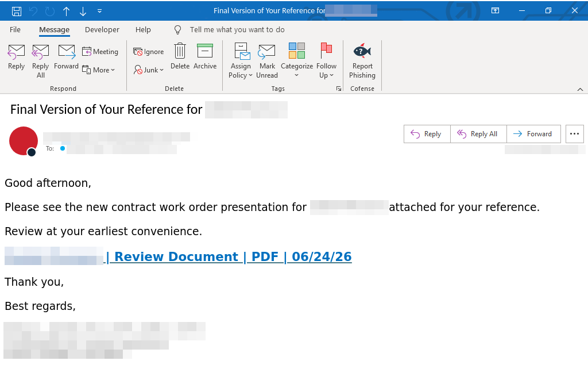Open the Categorize color menu
Image resolution: width=588 pixels, height=372 pixels.
click(297, 60)
